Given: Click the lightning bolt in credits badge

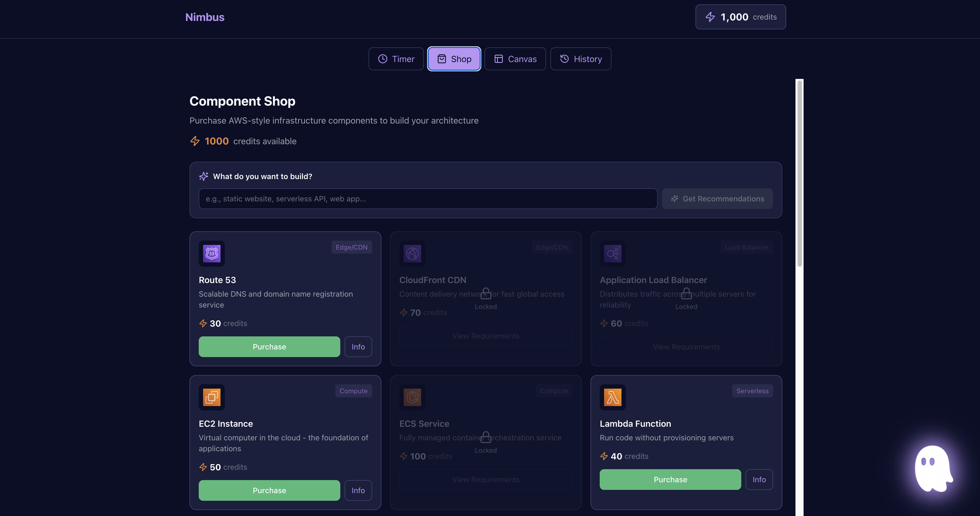Looking at the screenshot, I should click(710, 17).
